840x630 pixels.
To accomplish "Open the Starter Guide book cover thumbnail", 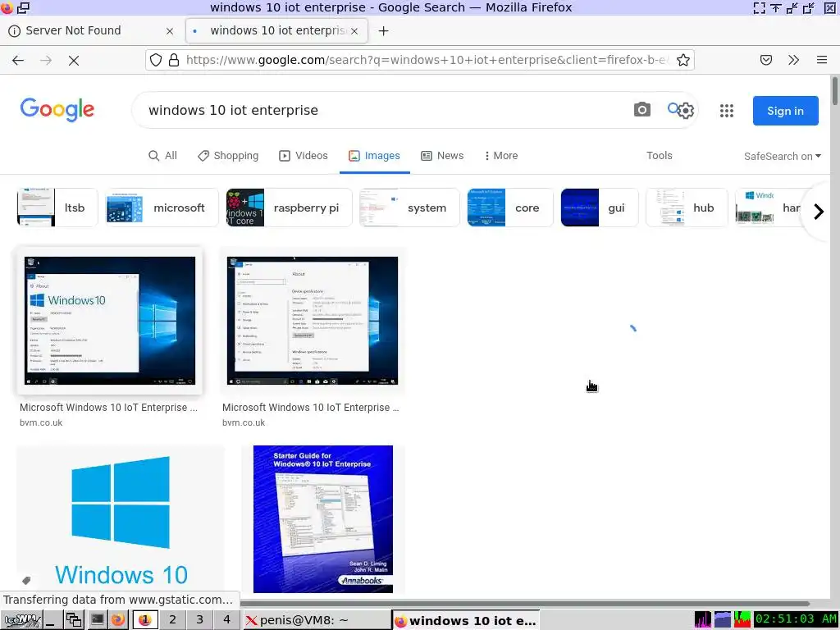I will coord(323,519).
